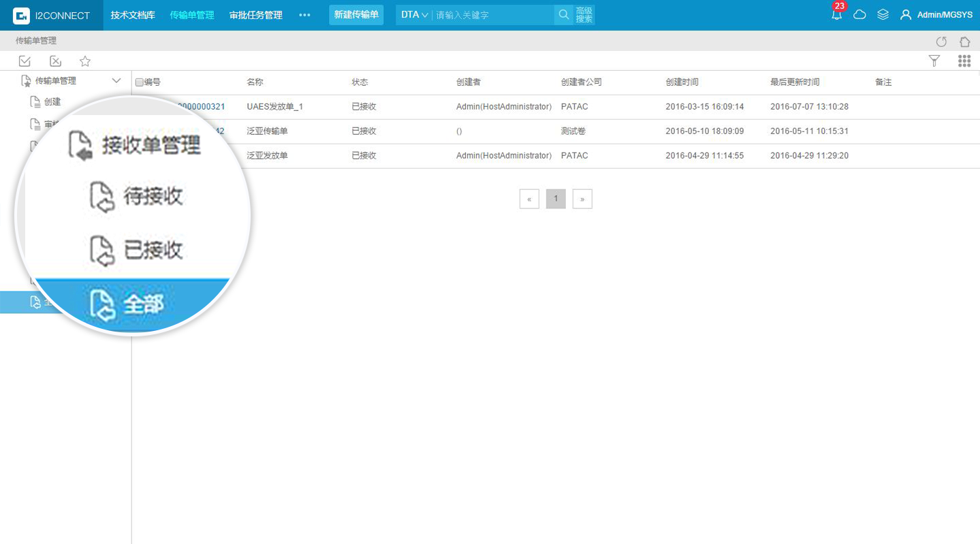The width and height of the screenshot is (980, 544).
Task: Sort by the 最后更新时间 column header
Action: click(x=795, y=82)
